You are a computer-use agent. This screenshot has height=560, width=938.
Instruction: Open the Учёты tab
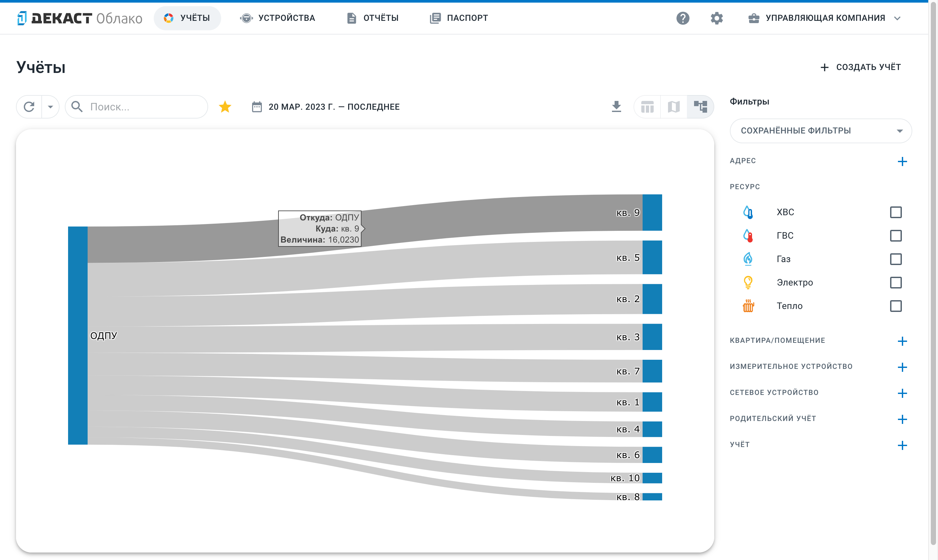[x=187, y=18]
